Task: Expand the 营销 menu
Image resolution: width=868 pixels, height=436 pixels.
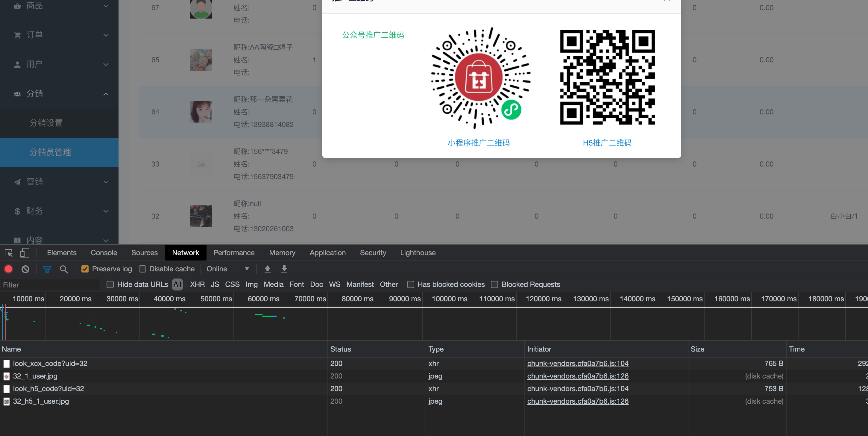Action: click(x=106, y=182)
